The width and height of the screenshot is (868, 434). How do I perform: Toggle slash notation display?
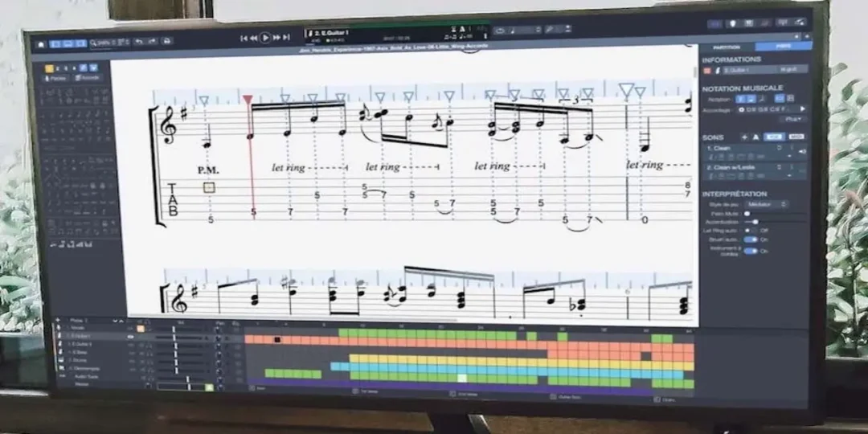tap(762, 99)
